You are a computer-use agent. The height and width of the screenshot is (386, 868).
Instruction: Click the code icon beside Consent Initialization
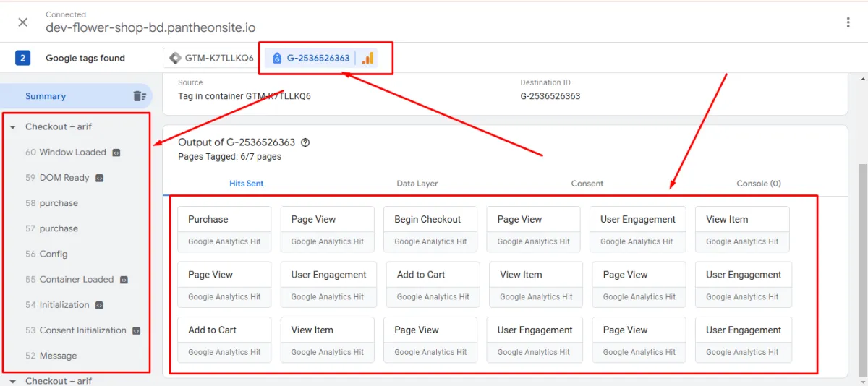[x=136, y=330]
